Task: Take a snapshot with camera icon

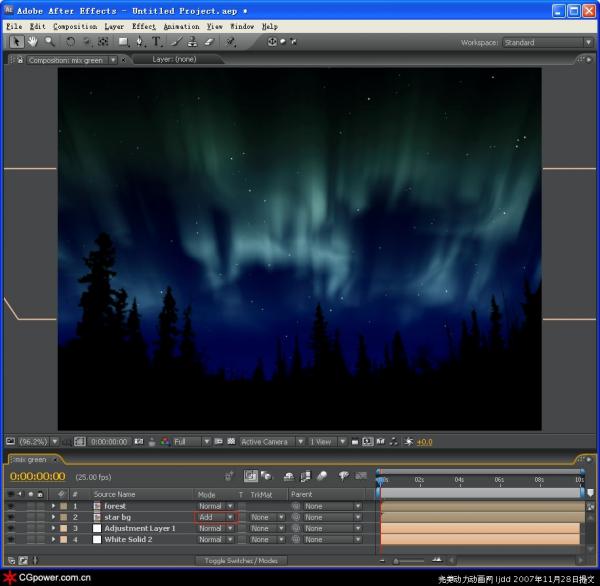Action: [x=139, y=442]
